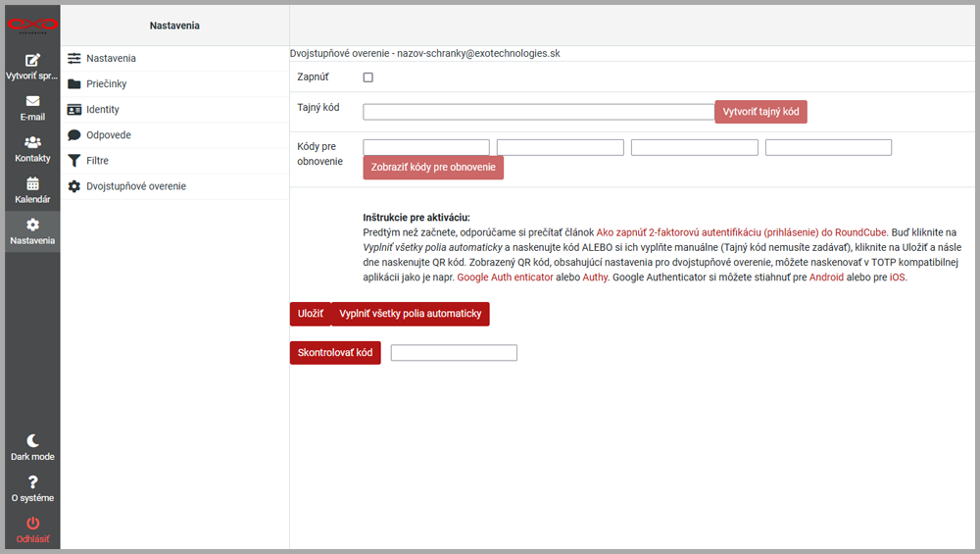Enable the Zapnúť checkbox

tap(368, 77)
